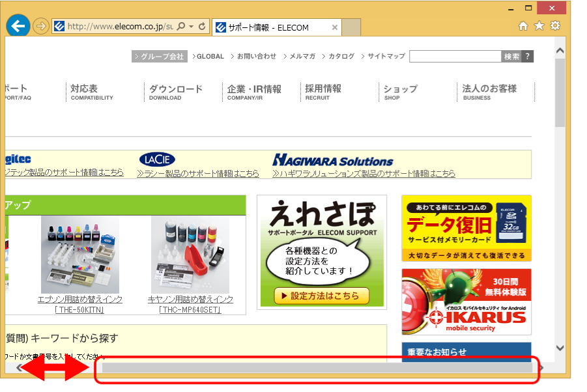Click the 検索 search button
Screen dimensions: 587x392
[x=511, y=57]
